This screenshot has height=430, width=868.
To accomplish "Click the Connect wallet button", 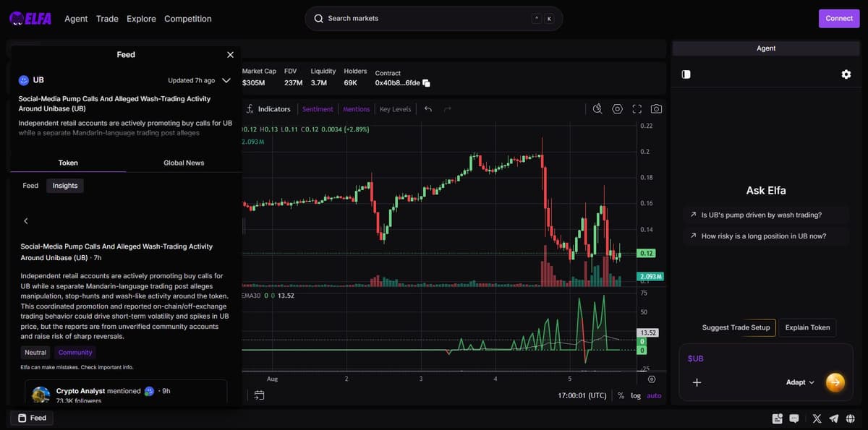I will coord(839,18).
